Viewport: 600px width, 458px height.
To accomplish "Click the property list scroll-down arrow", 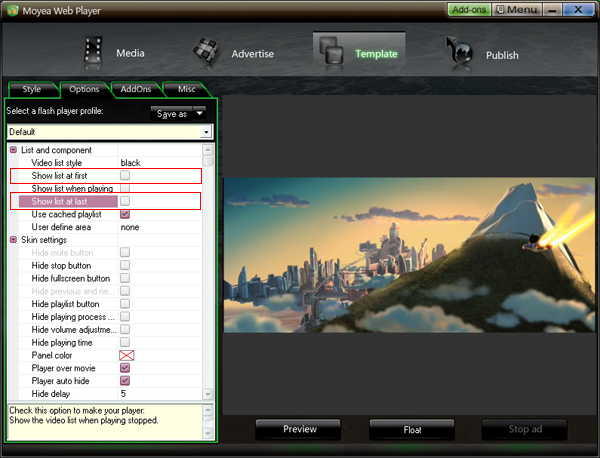I will coord(207,394).
